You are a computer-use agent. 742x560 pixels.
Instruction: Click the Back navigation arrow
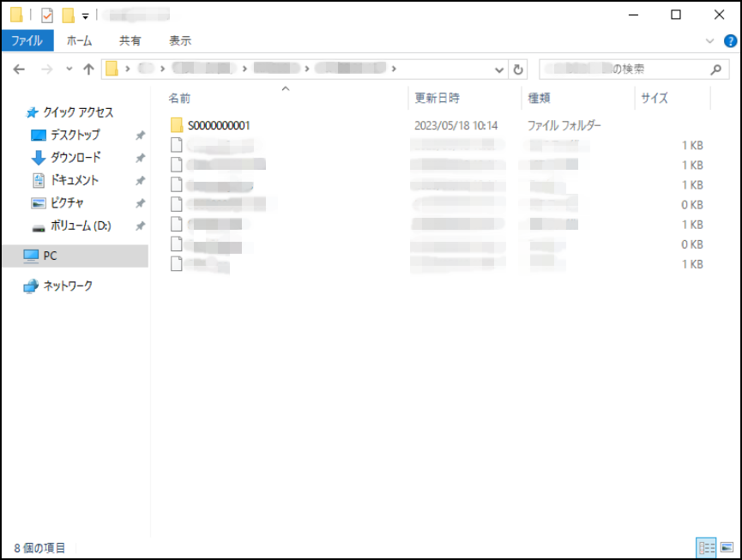pos(19,69)
